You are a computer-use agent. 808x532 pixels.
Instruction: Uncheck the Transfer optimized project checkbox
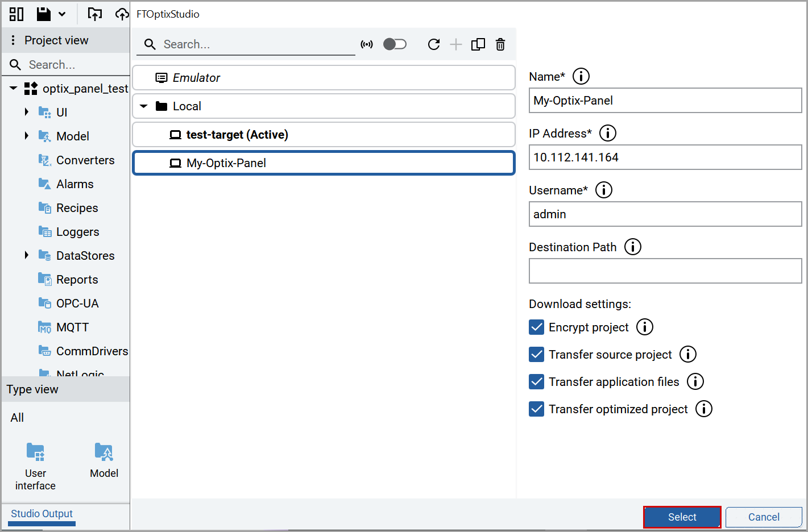tap(536, 409)
